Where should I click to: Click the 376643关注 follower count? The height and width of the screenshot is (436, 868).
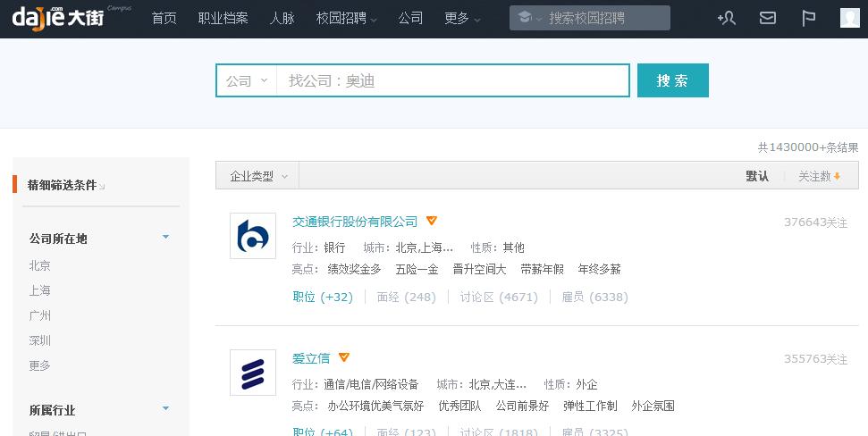(815, 222)
